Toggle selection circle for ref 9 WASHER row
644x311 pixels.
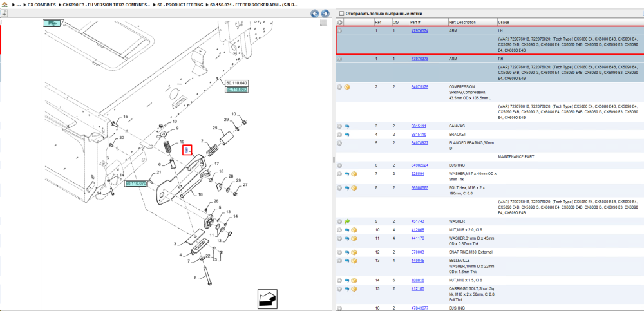pyautogui.click(x=339, y=221)
